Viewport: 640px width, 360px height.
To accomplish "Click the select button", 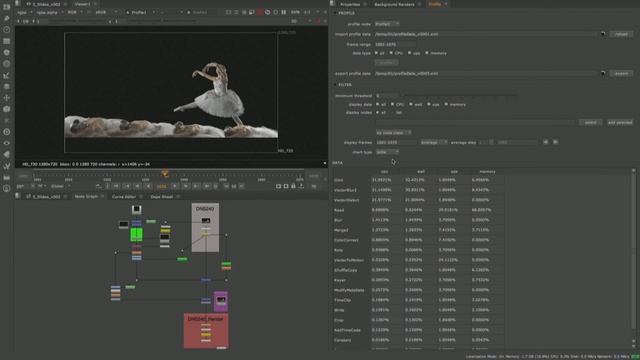I will [590, 122].
